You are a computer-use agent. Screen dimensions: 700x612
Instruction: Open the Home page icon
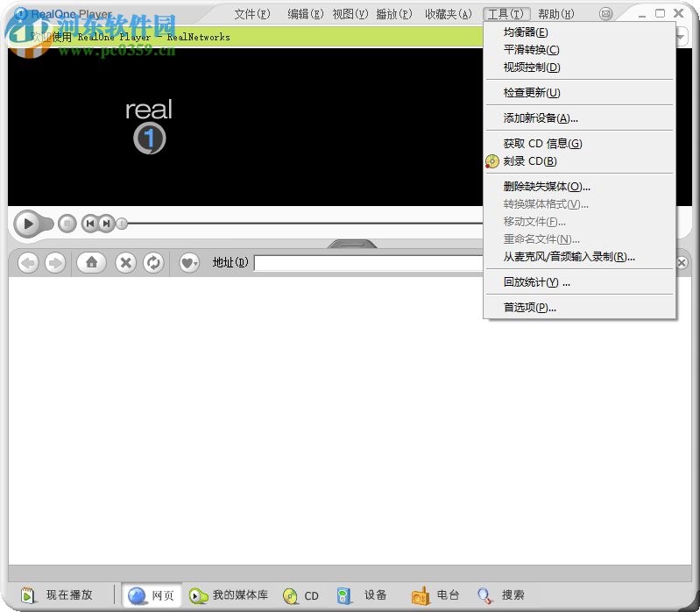pos(91,262)
